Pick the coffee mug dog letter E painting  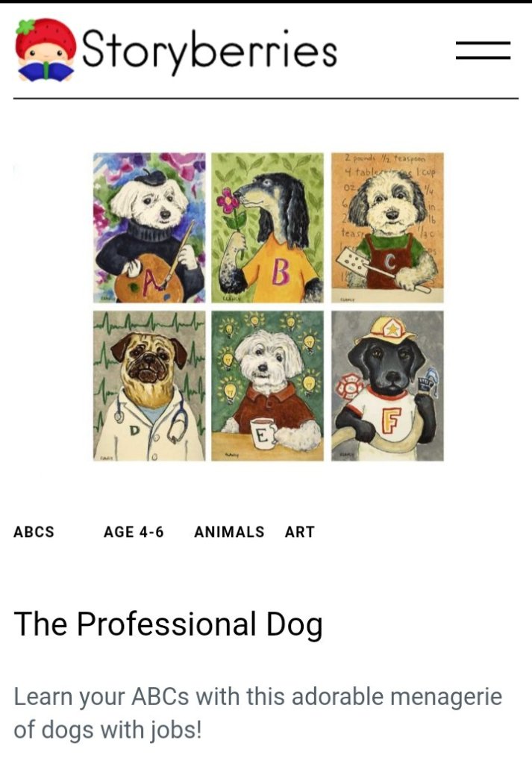[x=267, y=386]
